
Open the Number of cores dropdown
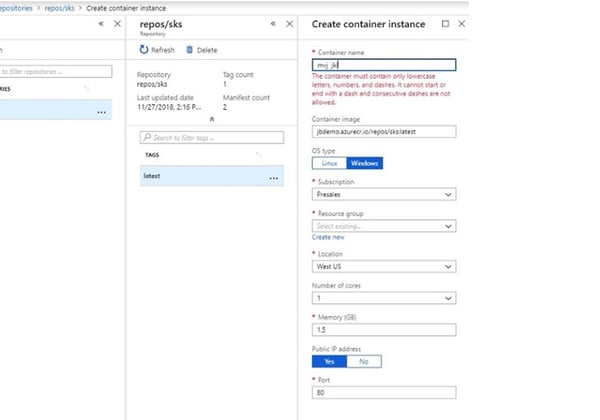(x=384, y=298)
